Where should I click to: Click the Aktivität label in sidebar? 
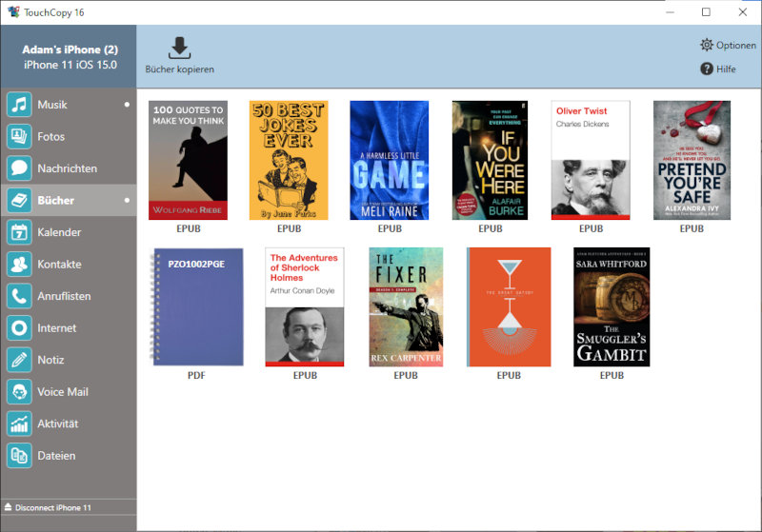[58, 424]
